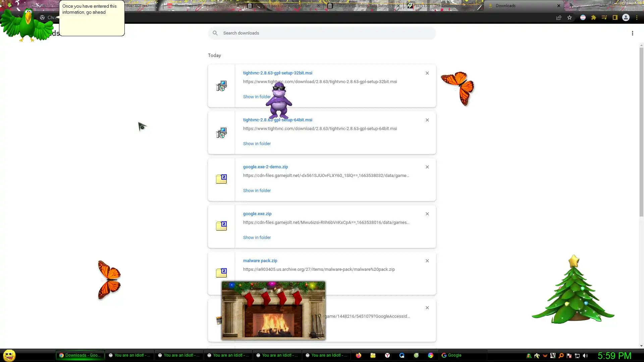Screen dimensions: 644x362
Task: Open Chrome's three-dot main menu
Action: click(637, 18)
